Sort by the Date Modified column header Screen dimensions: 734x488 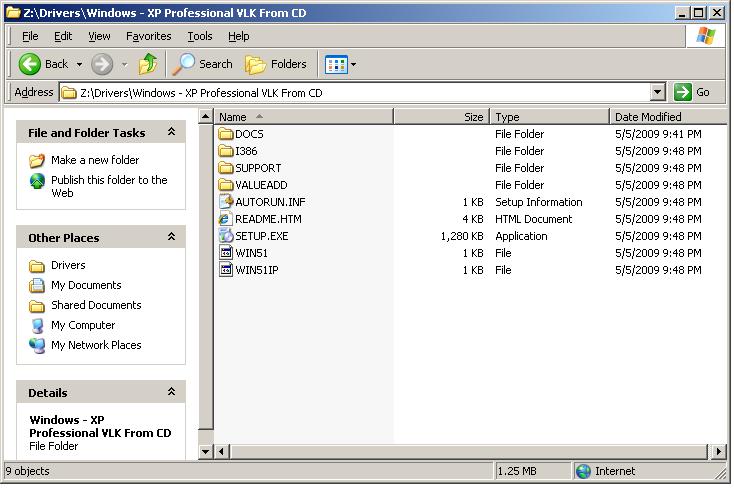[668, 117]
